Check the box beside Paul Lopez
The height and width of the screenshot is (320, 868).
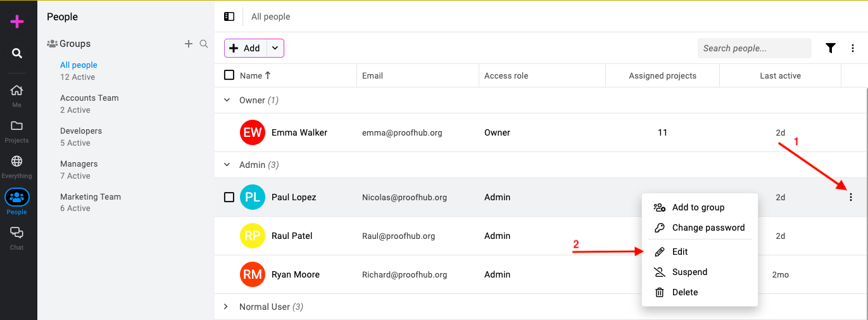click(x=229, y=197)
